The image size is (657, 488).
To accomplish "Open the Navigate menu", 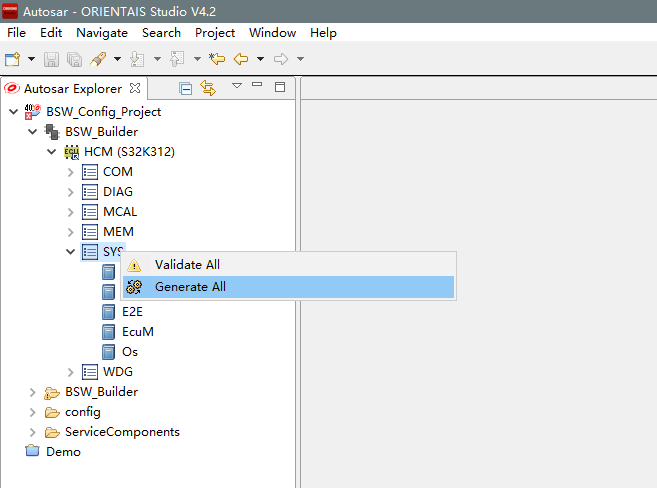I will tap(101, 33).
